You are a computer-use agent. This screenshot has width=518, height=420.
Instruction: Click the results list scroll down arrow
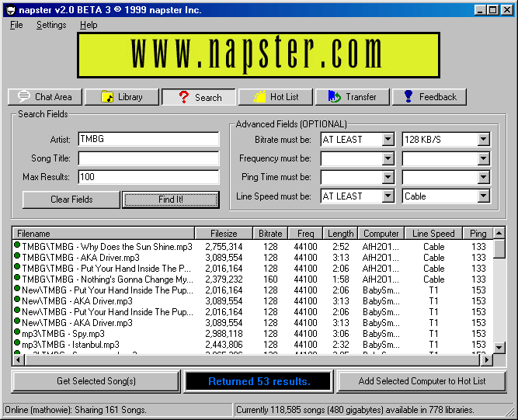(x=499, y=348)
